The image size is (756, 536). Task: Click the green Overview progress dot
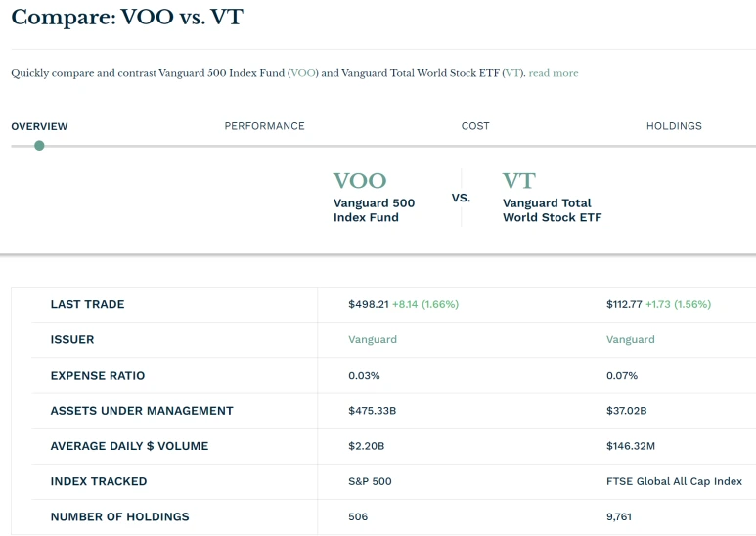coord(39,145)
